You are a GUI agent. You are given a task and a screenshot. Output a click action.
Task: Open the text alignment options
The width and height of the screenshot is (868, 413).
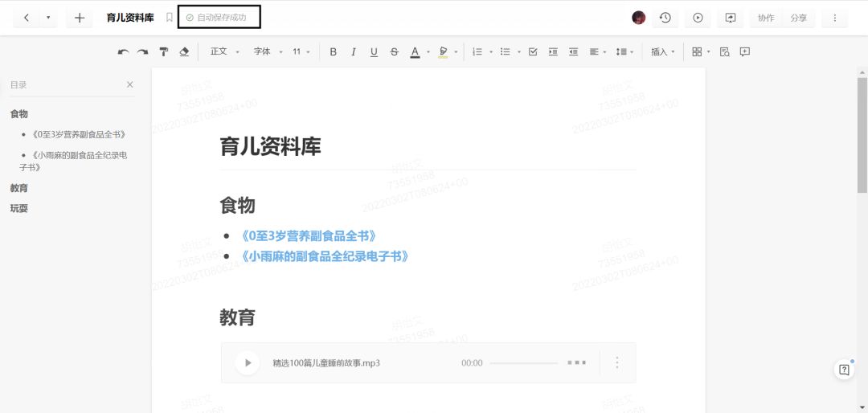597,51
